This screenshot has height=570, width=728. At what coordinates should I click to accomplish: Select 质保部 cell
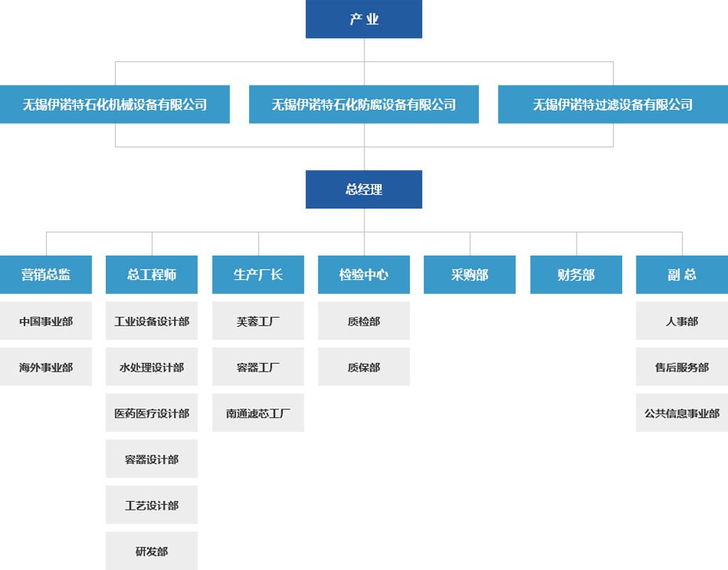[364, 367]
